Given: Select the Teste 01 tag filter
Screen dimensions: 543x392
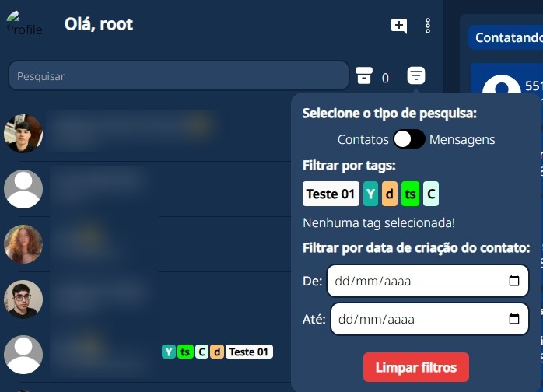Looking at the screenshot, I should tap(331, 194).
